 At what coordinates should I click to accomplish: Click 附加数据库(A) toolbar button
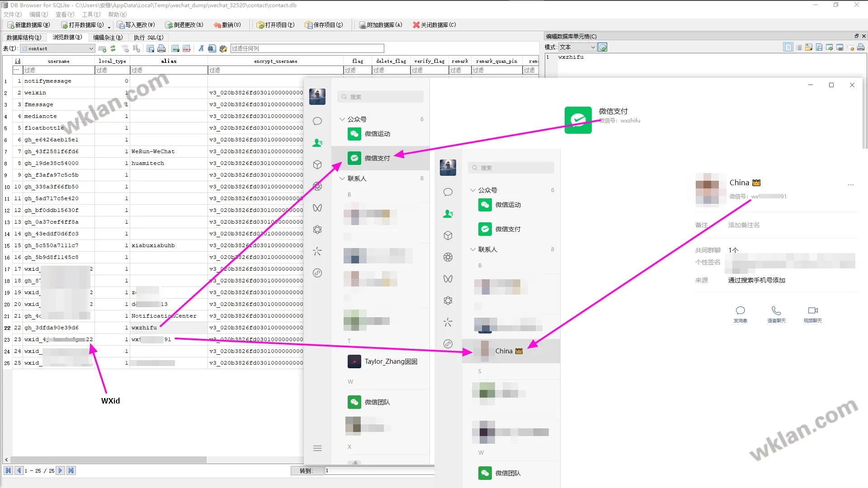point(381,25)
